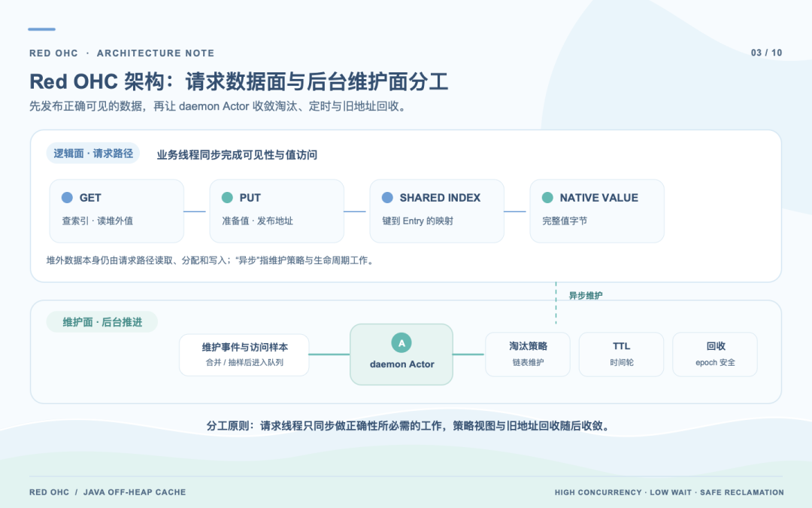Click the "准备值 · 发布地址" description
This screenshot has height=508, width=812.
pyautogui.click(x=257, y=221)
